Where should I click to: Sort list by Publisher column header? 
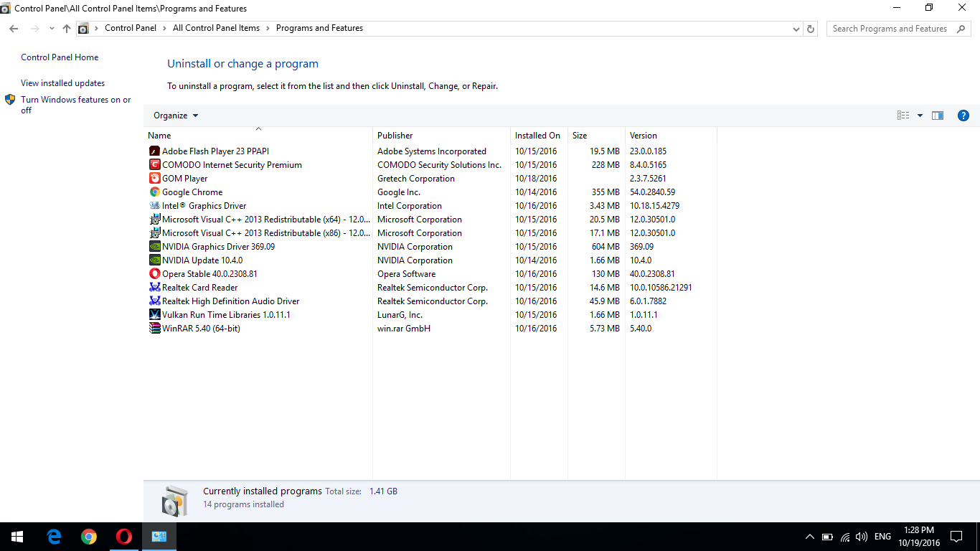click(395, 136)
